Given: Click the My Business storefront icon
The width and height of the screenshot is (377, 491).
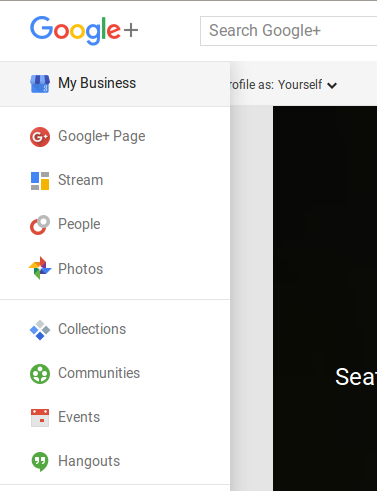Looking at the screenshot, I should 40,84.
